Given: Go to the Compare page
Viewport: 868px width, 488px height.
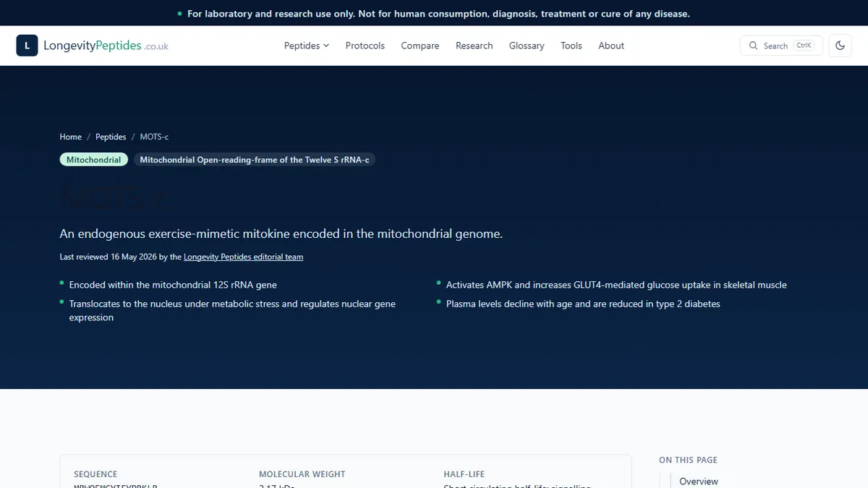Looking at the screenshot, I should click(x=420, y=46).
